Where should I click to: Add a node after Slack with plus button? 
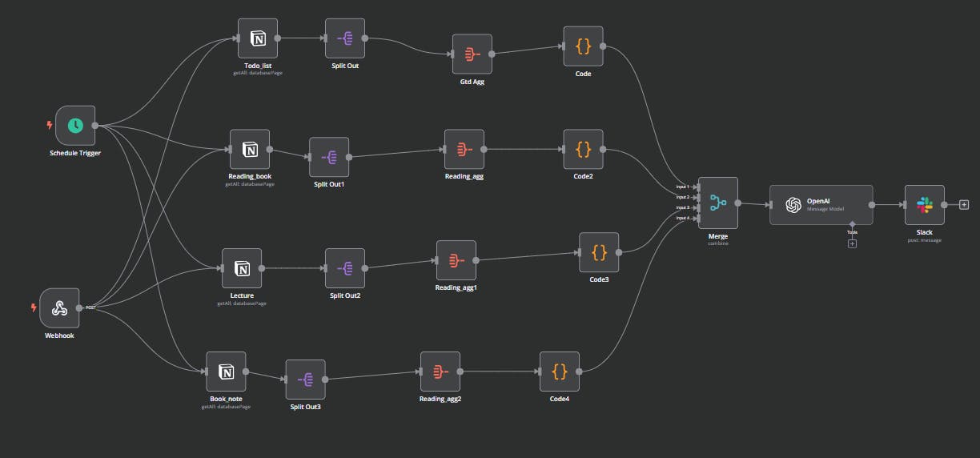(x=964, y=205)
